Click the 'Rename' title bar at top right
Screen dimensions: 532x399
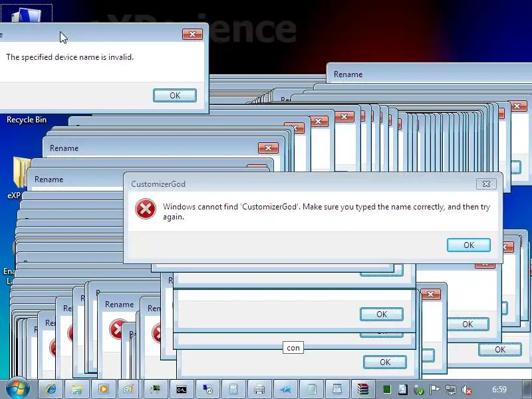429,74
